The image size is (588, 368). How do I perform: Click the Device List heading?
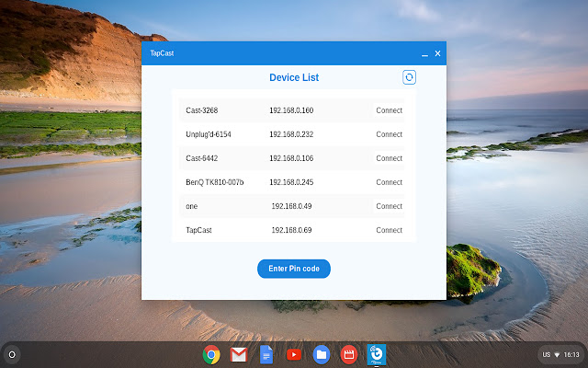click(294, 77)
